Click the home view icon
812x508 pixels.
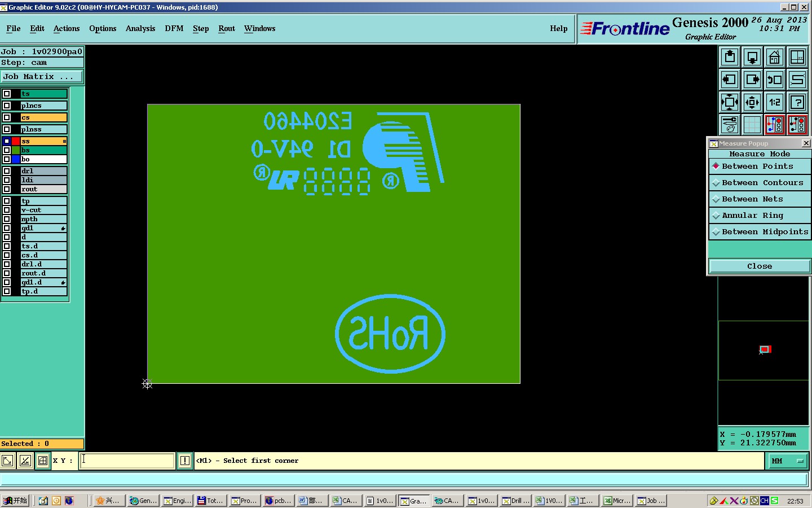click(x=775, y=57)
